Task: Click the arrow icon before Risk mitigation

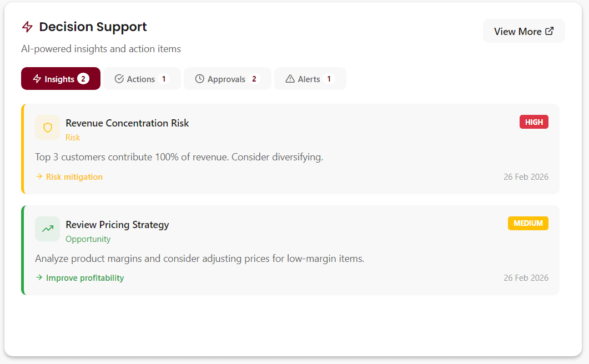Action: [x=38, y=176]
